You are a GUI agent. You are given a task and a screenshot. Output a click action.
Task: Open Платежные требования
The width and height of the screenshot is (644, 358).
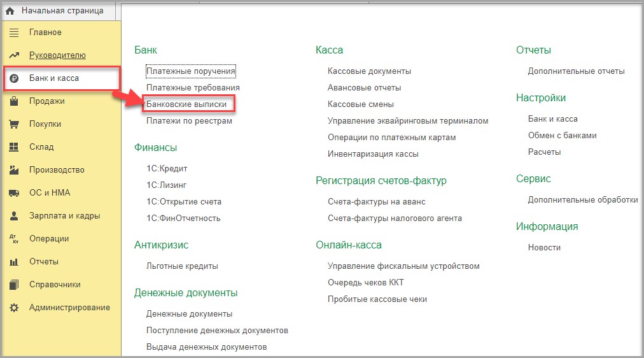(193, 88)
